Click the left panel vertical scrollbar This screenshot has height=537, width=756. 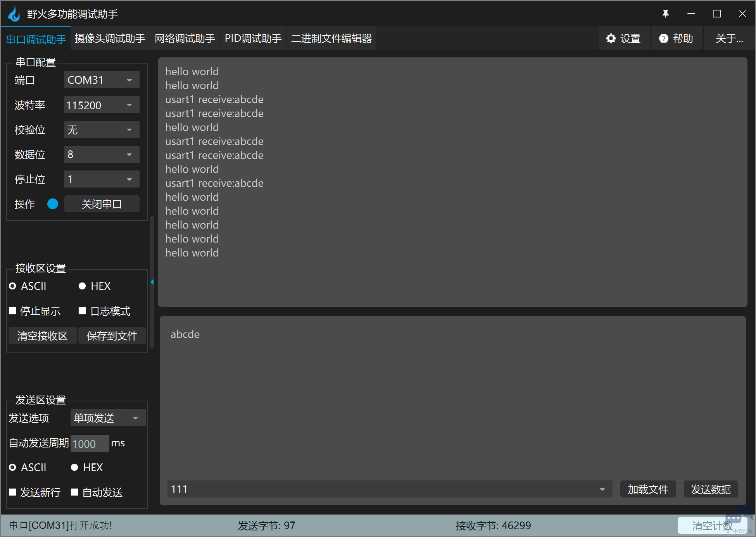[x=152, y=282]
